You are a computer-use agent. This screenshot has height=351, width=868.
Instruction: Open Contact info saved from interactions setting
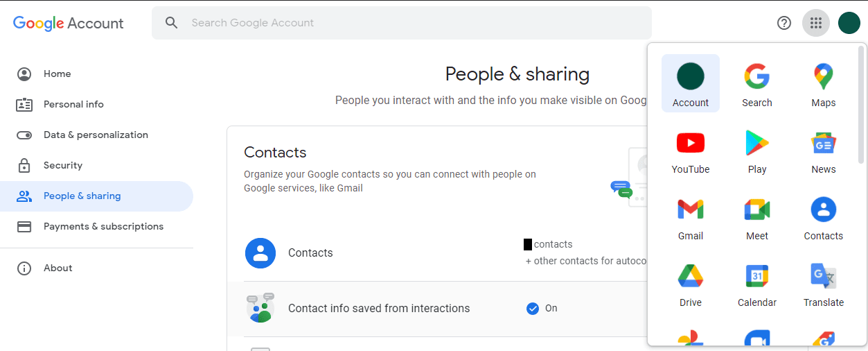(378, 309)
